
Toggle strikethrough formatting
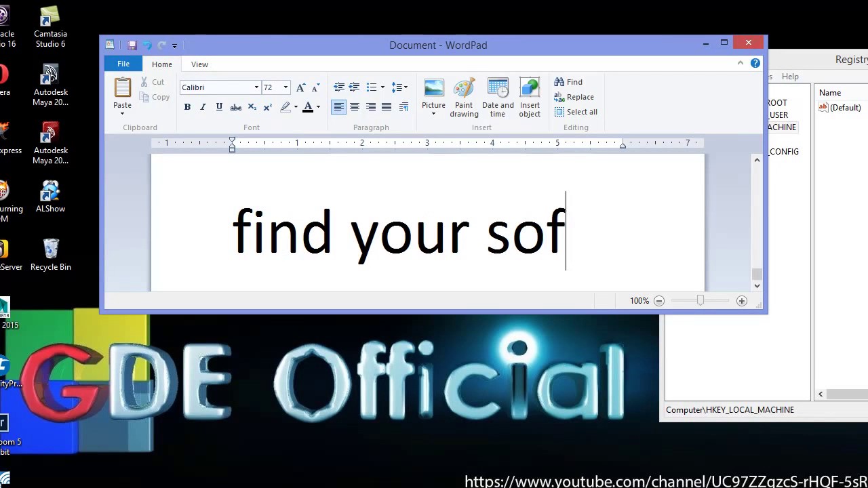click(235, 107)
